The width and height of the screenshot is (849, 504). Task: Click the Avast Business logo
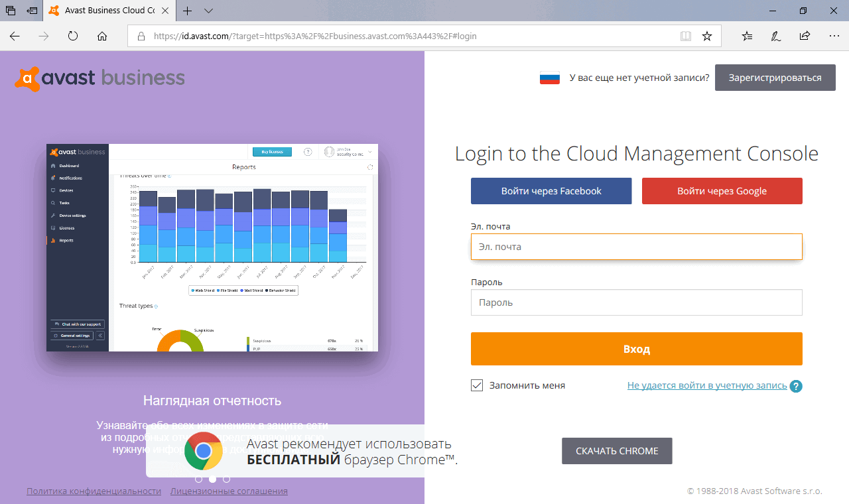pyautogui.click(x=99, y=78)
